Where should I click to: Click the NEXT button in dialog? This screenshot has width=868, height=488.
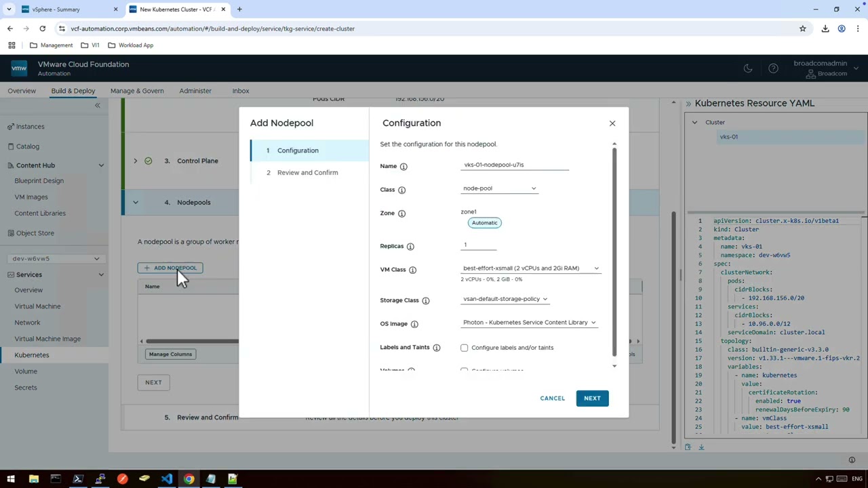592,399
